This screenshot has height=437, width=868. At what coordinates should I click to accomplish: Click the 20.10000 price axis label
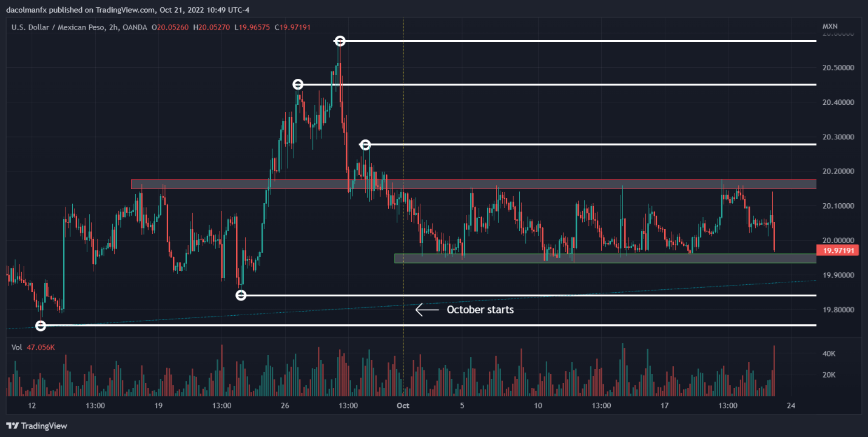click(x=839, y=206)
